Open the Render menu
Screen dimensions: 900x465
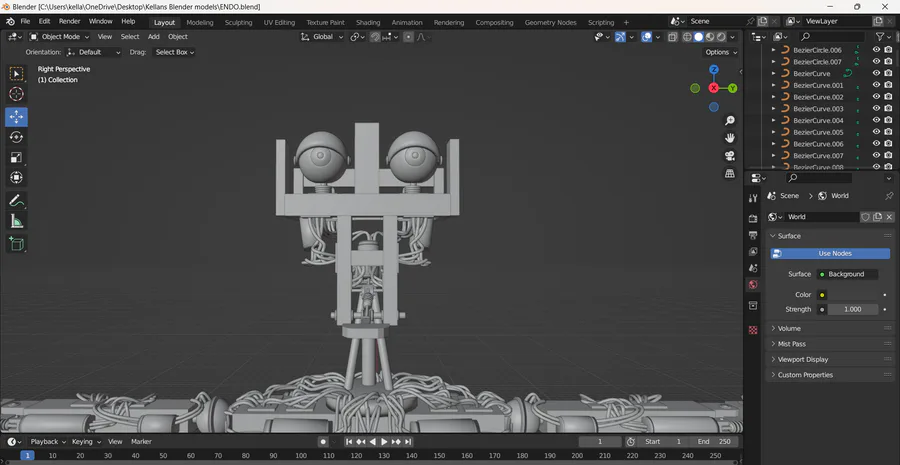click(x=69, y=21)
